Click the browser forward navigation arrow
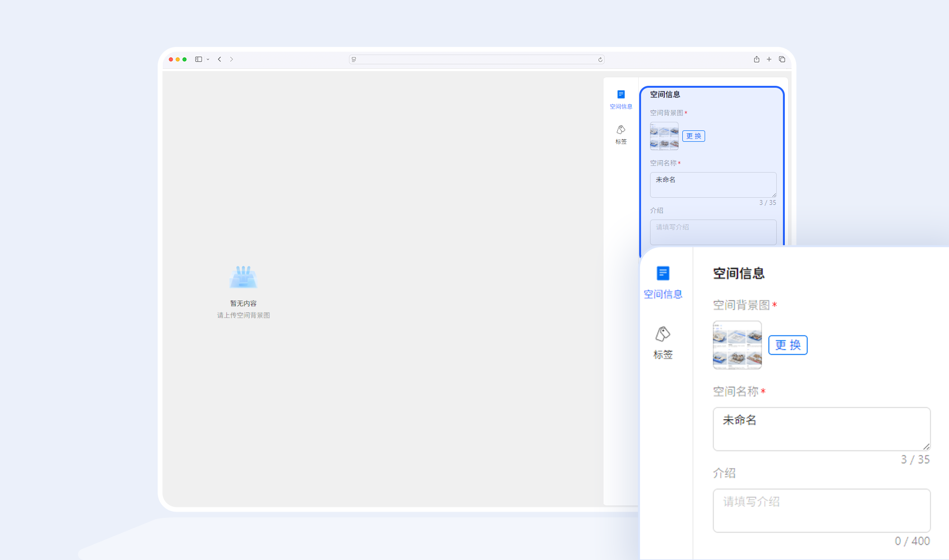The height and width of the screenshot is (560, 949). click(x=232, y=59)
